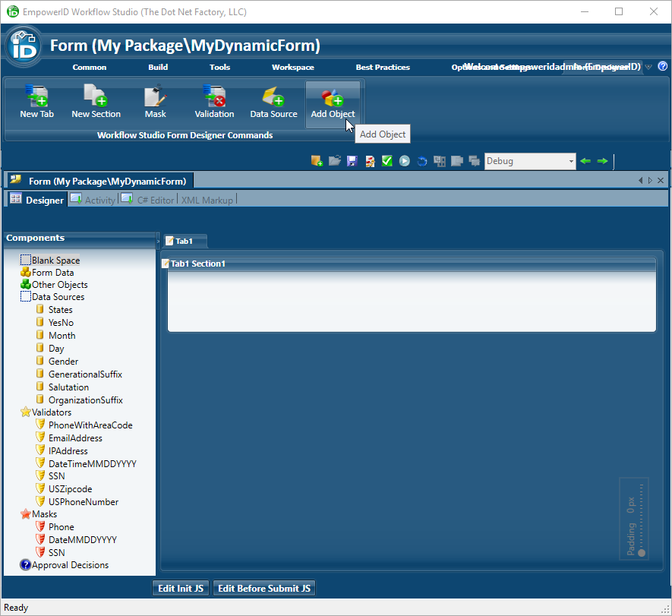This screenshot has width=672, height=616.
Task: Click the Edit Init JS button
Action: (180, 589)
